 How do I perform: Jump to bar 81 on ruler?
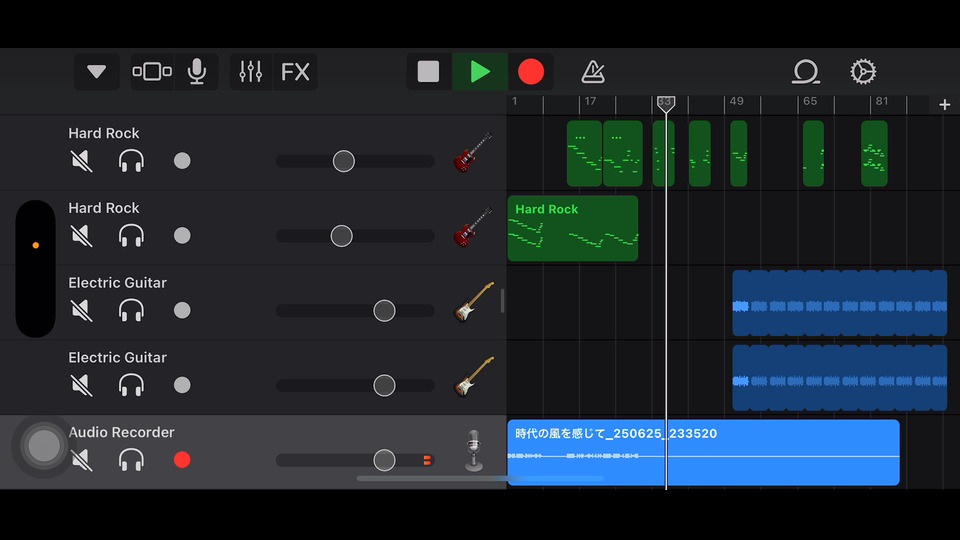[882, 101]
